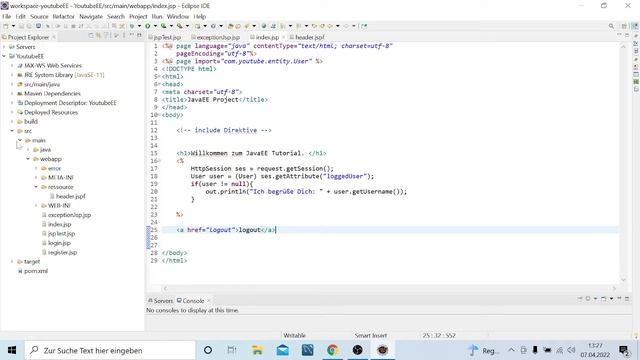Collapse the webapp folder node

click(x=28, y=159)
